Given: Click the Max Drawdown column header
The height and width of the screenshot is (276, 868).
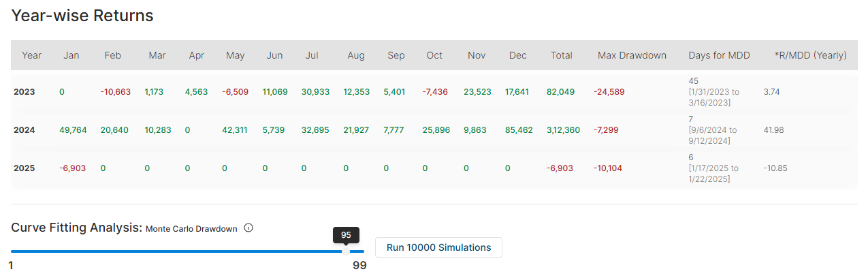Looking at the screenshot, I should click(x=631, y=55).
